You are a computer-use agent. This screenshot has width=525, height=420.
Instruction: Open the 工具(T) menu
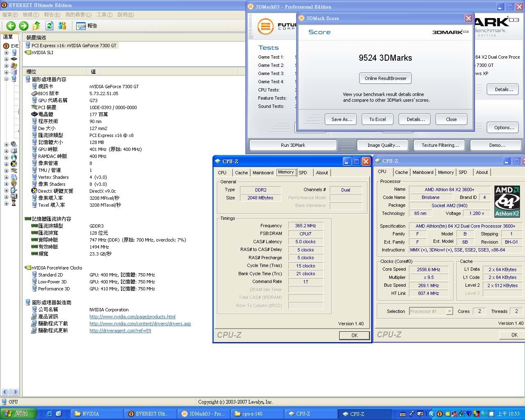tap(105, 15)
